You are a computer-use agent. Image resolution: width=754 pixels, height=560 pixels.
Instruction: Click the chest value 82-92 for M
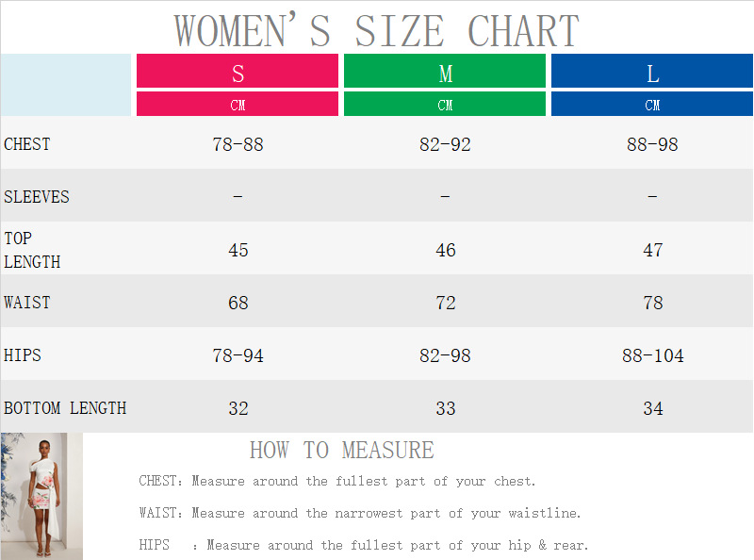pyautogui.click(x=445, y=144)
